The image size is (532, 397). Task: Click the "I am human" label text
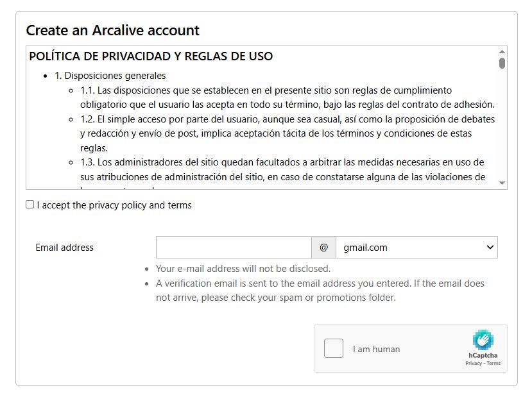pyautogui.click(x=376, y=349)
